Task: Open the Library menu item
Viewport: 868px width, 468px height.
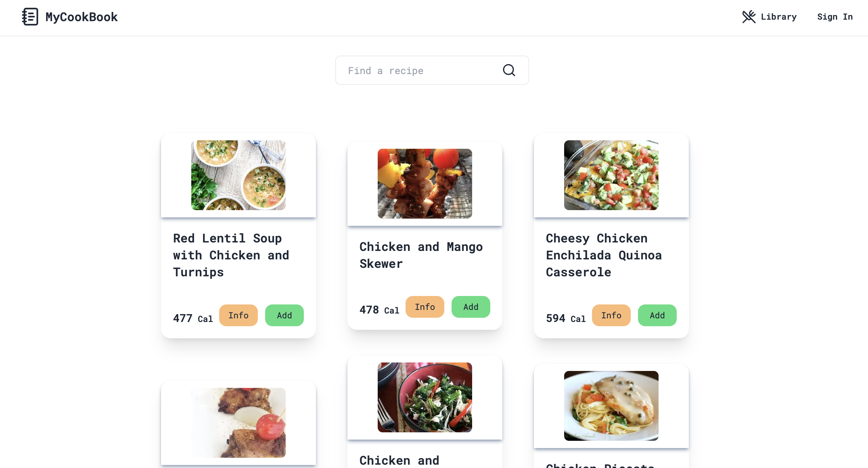Action: (x=778, y=17)
